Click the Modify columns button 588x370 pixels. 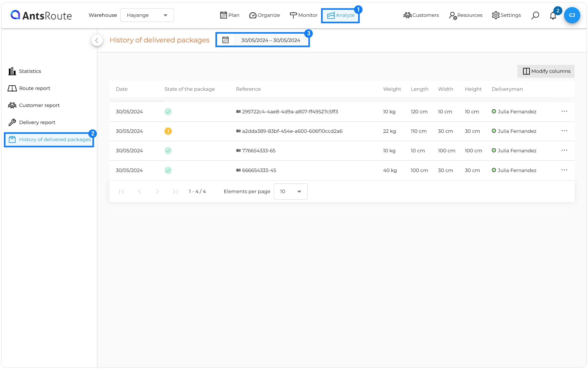pyautogui.click(x=546, y=71)
